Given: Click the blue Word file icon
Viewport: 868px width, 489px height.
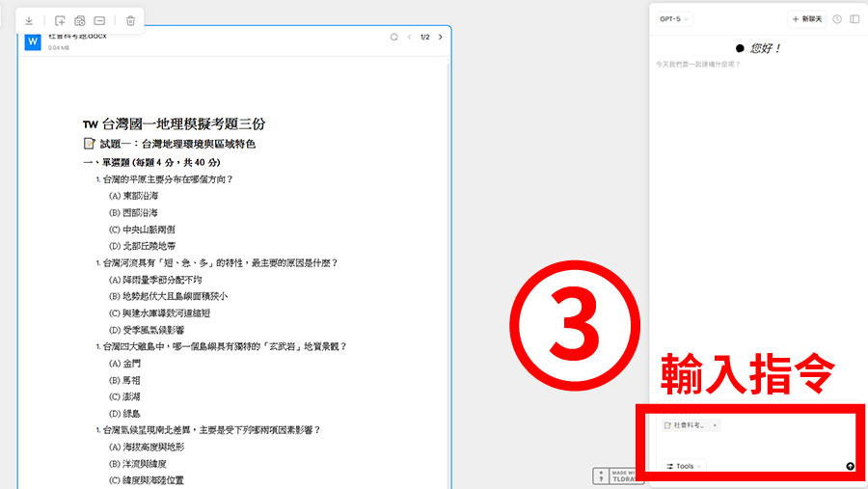Looking at the screenshot, I should (33, 41).
